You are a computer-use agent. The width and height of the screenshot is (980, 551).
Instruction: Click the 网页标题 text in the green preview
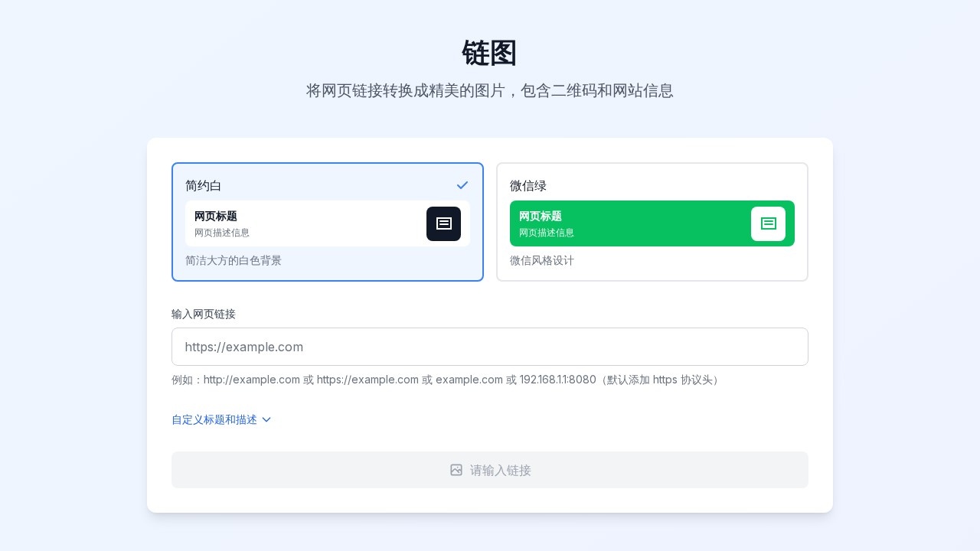click(541, 216)
